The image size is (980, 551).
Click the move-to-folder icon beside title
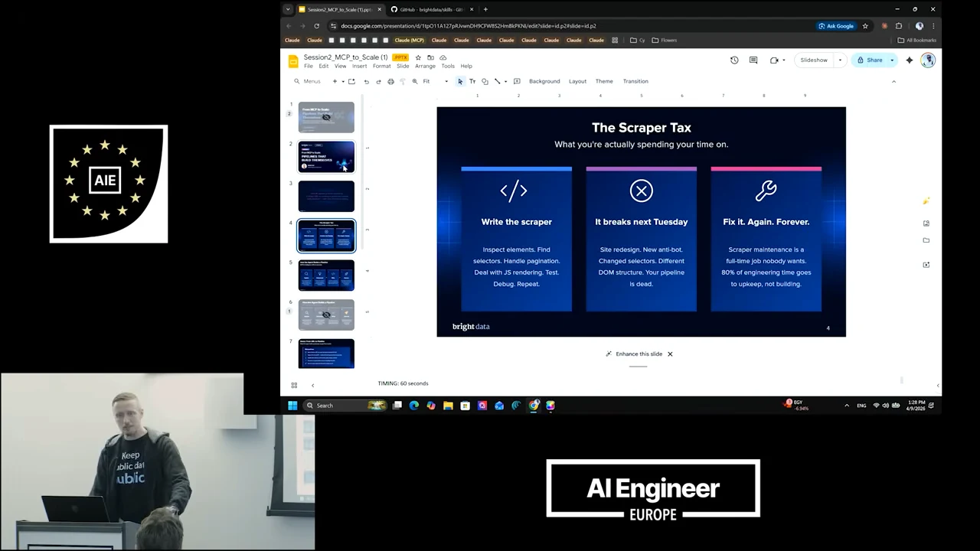(x=430, y=57)
